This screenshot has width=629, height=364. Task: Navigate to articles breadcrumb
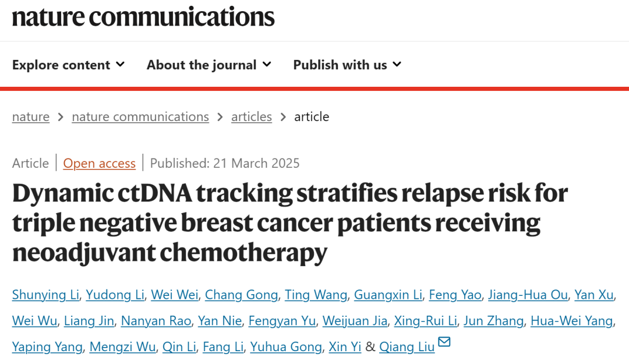pos(252,116)
